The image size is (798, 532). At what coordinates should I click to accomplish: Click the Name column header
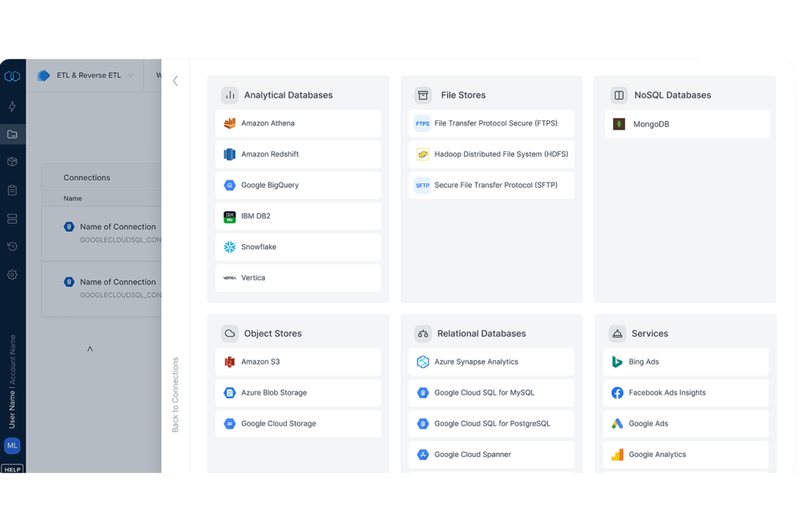[73, 198]
